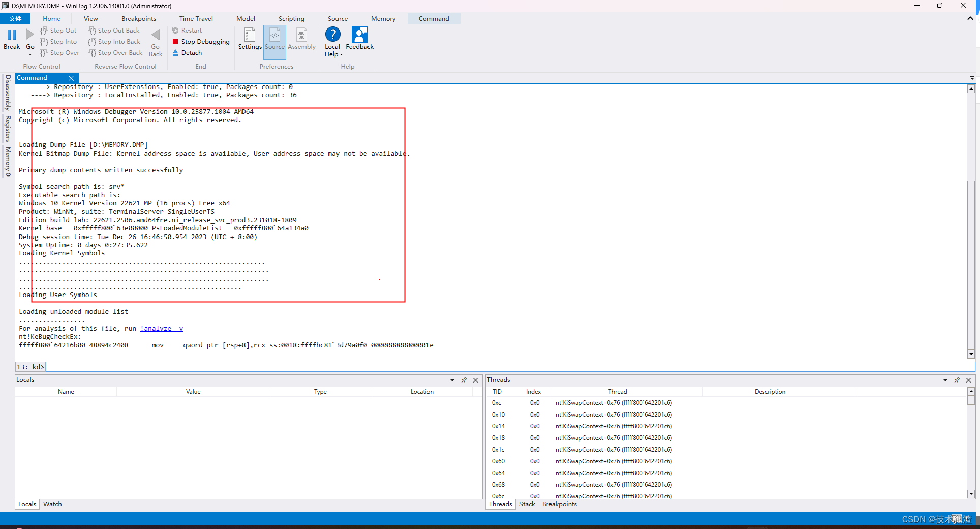
Task: Click Step Out Back button
Action: (114, 31)
